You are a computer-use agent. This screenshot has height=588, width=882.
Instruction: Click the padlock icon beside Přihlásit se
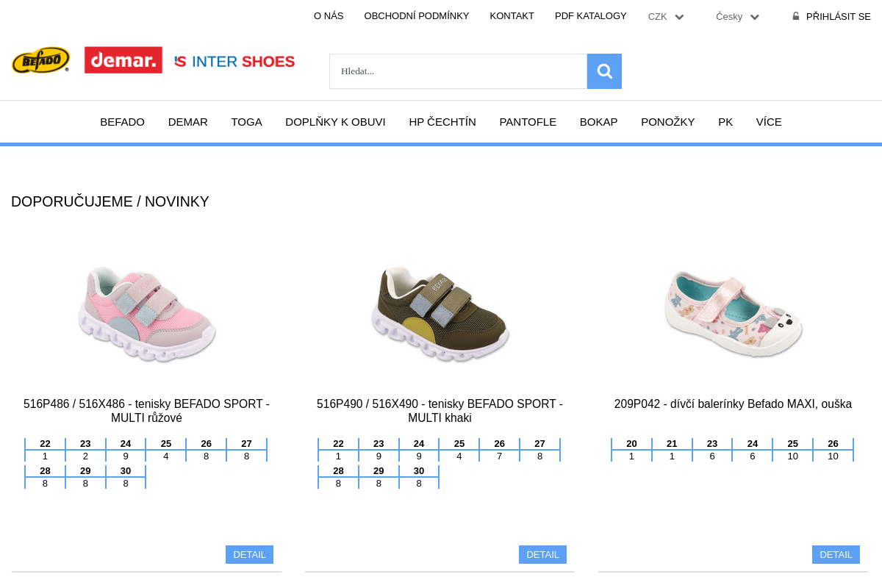(796, 16)
